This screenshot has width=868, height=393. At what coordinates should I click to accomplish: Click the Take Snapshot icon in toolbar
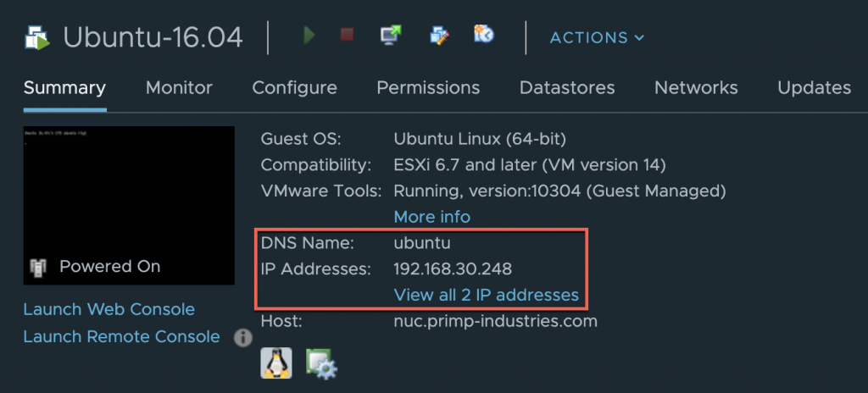tap(484, 36)
